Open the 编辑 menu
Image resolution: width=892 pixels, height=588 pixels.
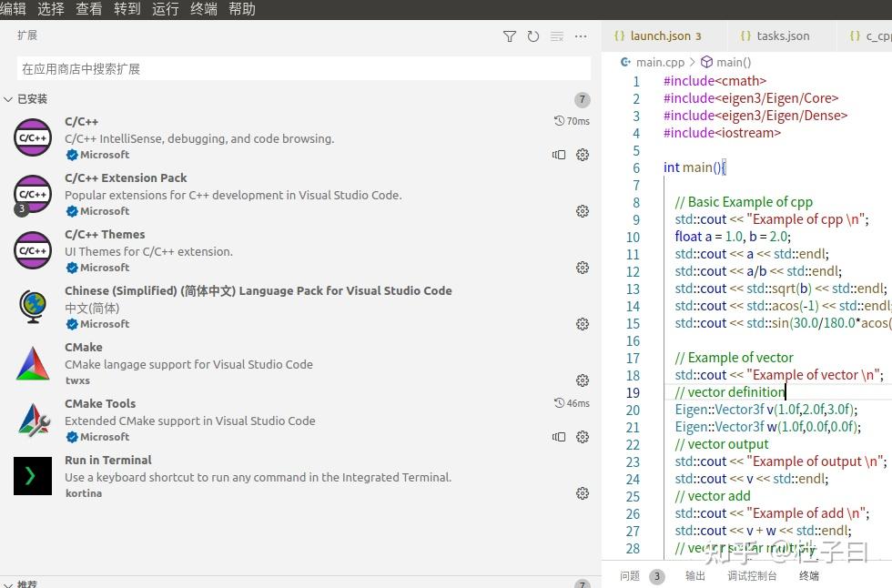(13, 9)
